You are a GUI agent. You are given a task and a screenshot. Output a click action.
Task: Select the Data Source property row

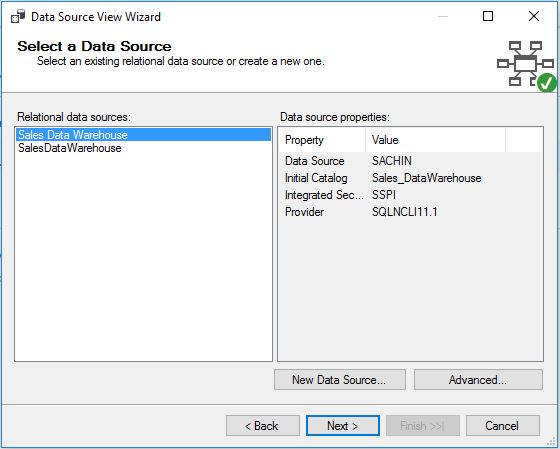click(411, 161)
